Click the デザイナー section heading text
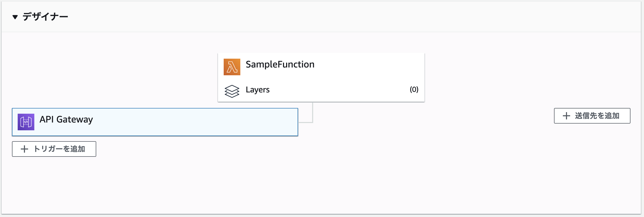 (45, 17)
